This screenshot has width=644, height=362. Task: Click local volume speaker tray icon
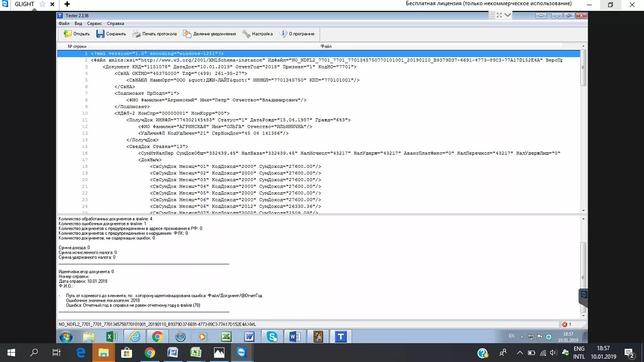pos(553,353)
